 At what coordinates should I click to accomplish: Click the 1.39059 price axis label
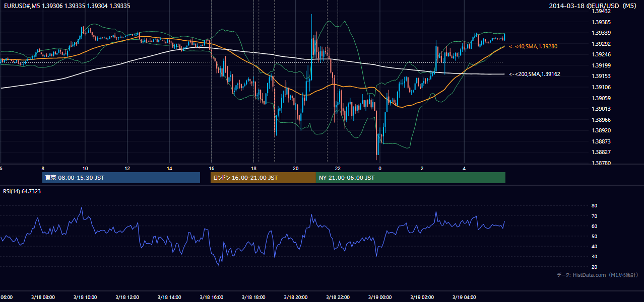(601, 98)
